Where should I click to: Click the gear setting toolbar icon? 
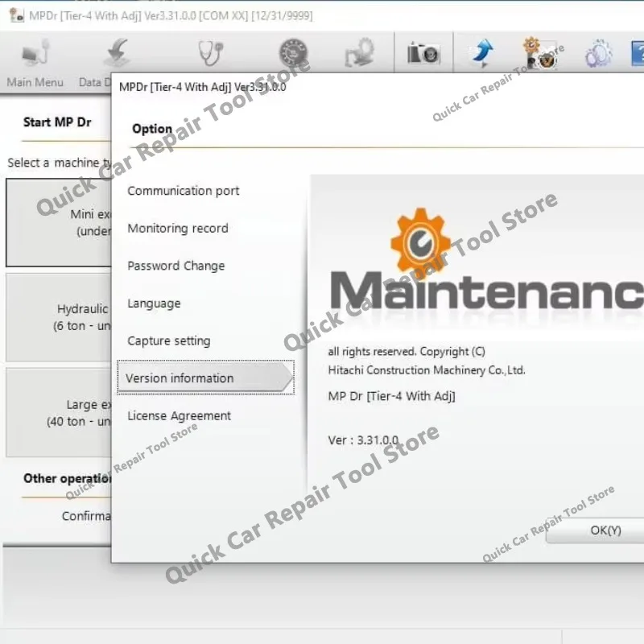click(359, 53)
